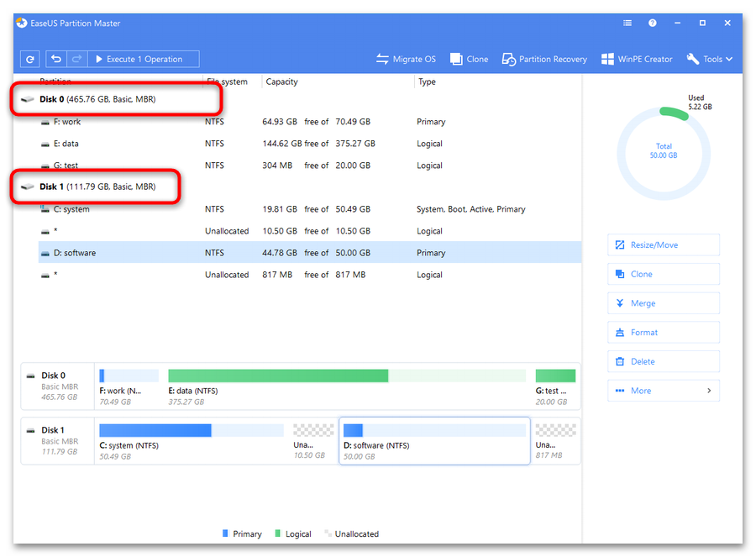Open Migrate OS wizard
Screen dimensions: 756x557
pos(406,60)
